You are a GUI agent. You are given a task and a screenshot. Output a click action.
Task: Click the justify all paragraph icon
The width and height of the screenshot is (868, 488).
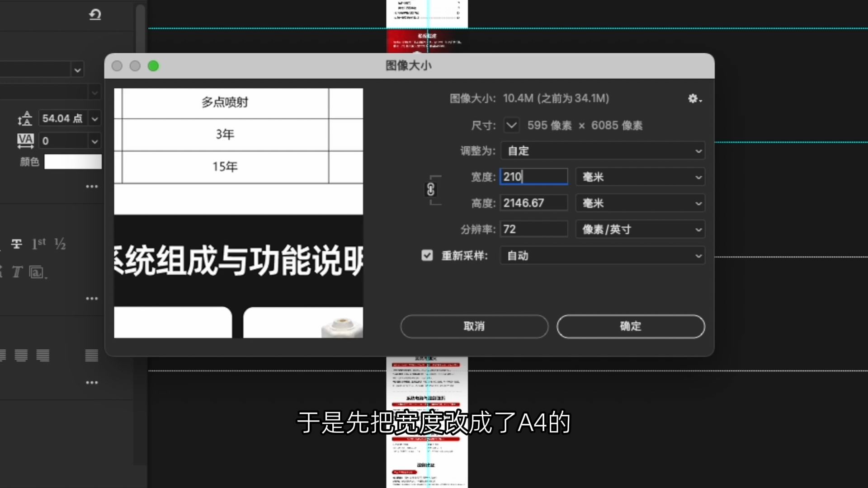pos(91,356)
